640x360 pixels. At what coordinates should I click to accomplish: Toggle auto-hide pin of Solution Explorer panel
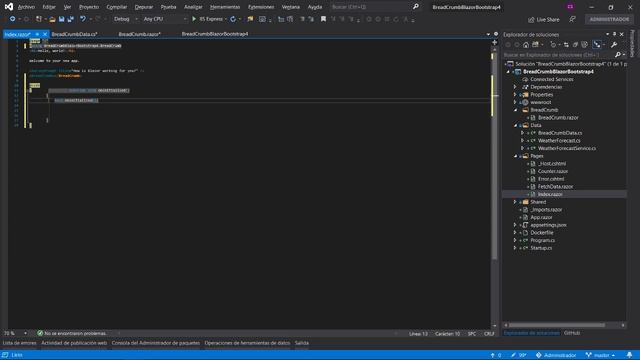(614, 34)
